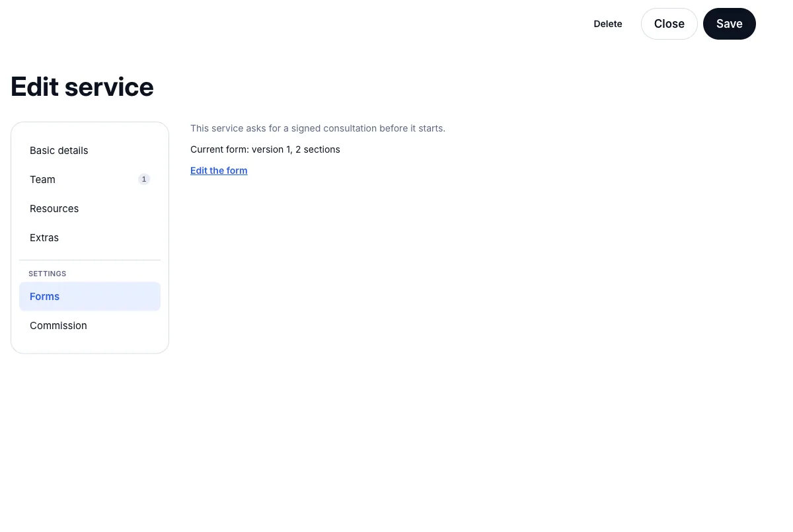
Task: Open the Commission settings
Action: 90,326
